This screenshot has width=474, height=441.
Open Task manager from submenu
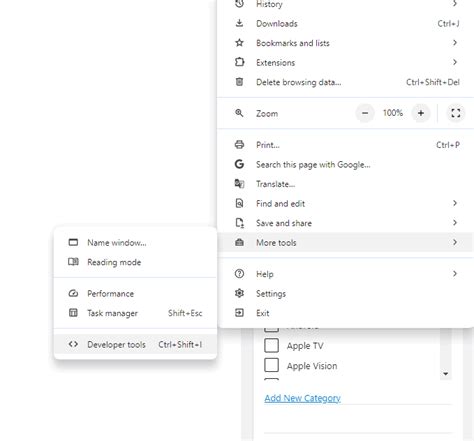click(135, 313)
